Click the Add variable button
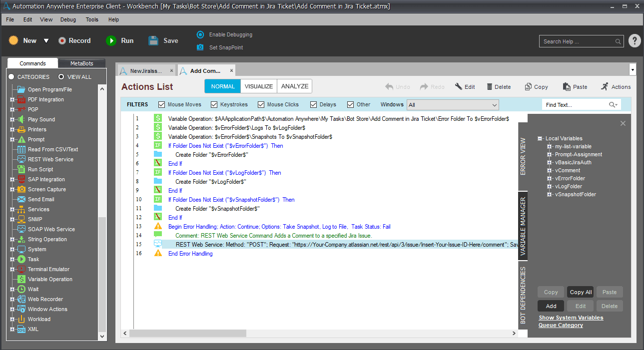This screenshot has height=350, width=644. pos(551,306)
